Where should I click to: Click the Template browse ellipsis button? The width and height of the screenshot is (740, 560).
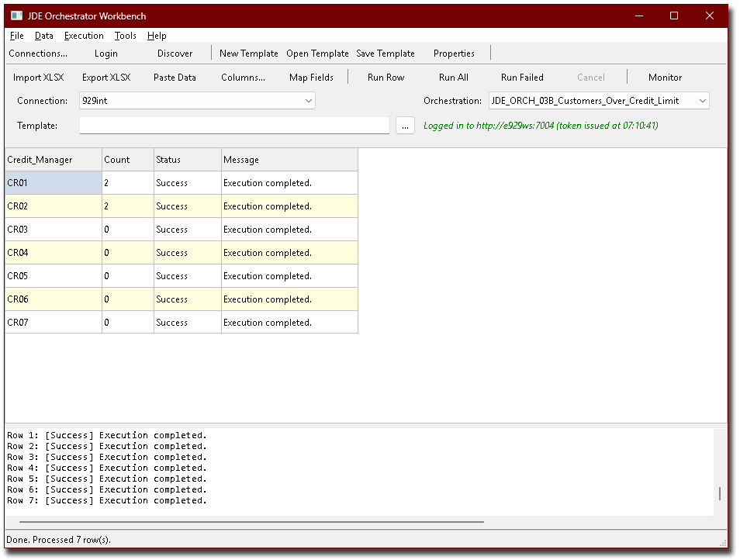click(405, 126)
